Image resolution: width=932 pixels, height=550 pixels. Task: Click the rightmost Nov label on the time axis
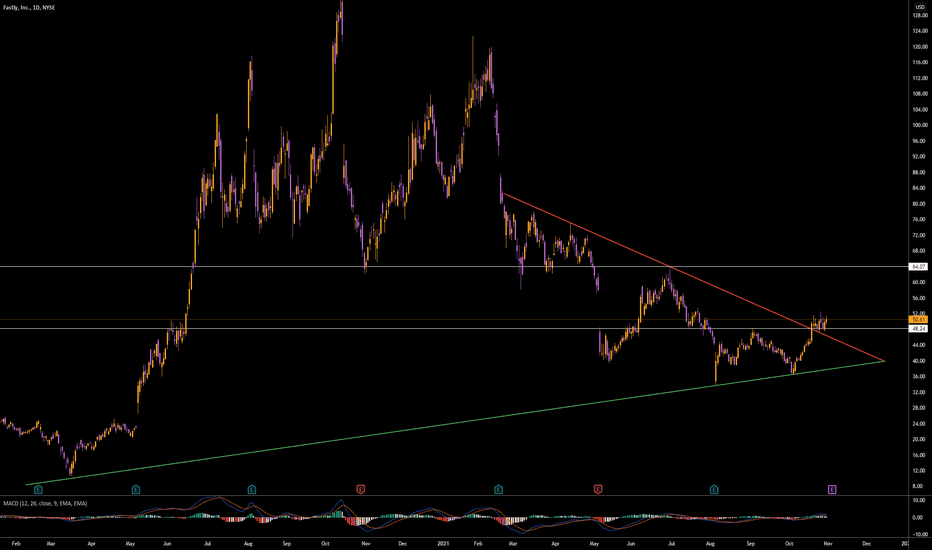[827, 543]
